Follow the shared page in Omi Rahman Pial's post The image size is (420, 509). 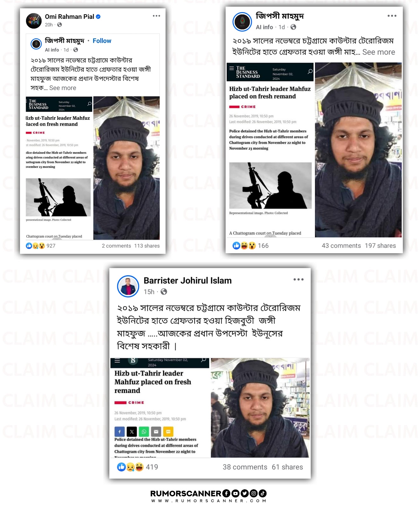pos(102,41)
